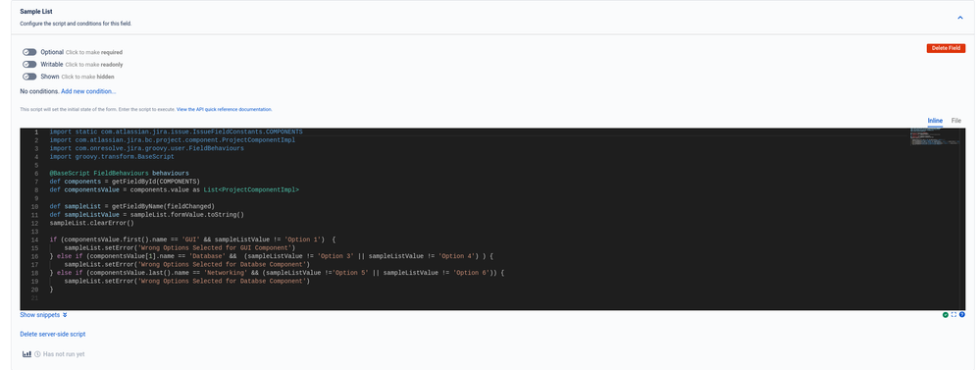Click Add new condition link
980x370 pixels.
coord(88,91)
